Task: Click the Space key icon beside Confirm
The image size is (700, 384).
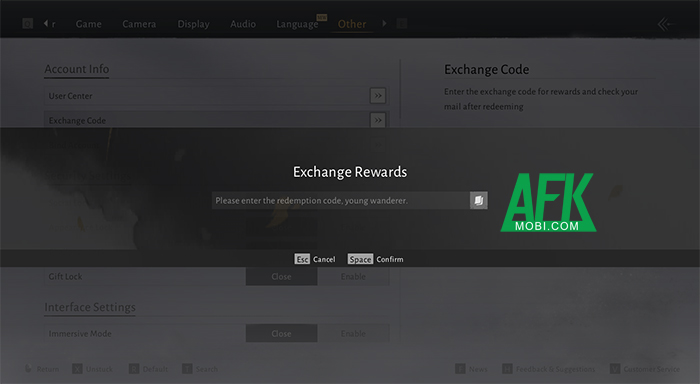Action: tap(360, 259)
